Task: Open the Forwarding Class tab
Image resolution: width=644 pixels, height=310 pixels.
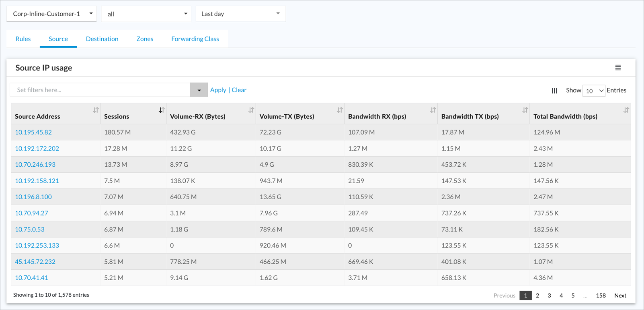Action: [195, 39]
